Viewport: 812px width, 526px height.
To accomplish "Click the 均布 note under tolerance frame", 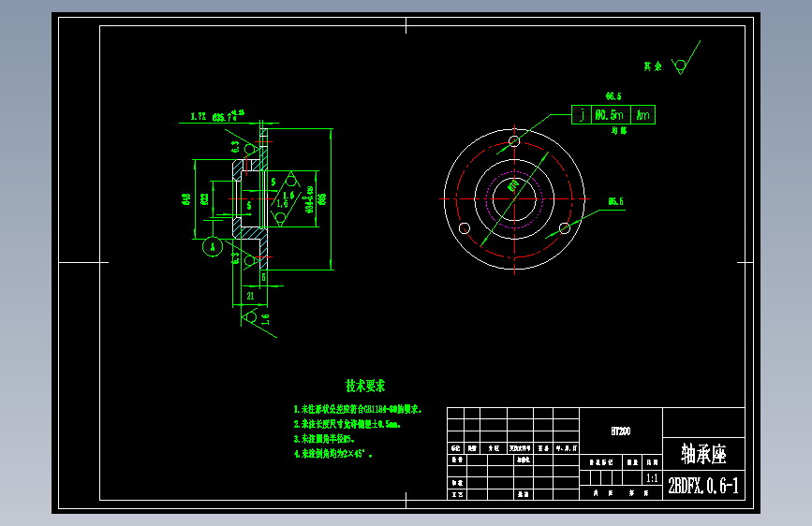I will click(x=619, y=130).
